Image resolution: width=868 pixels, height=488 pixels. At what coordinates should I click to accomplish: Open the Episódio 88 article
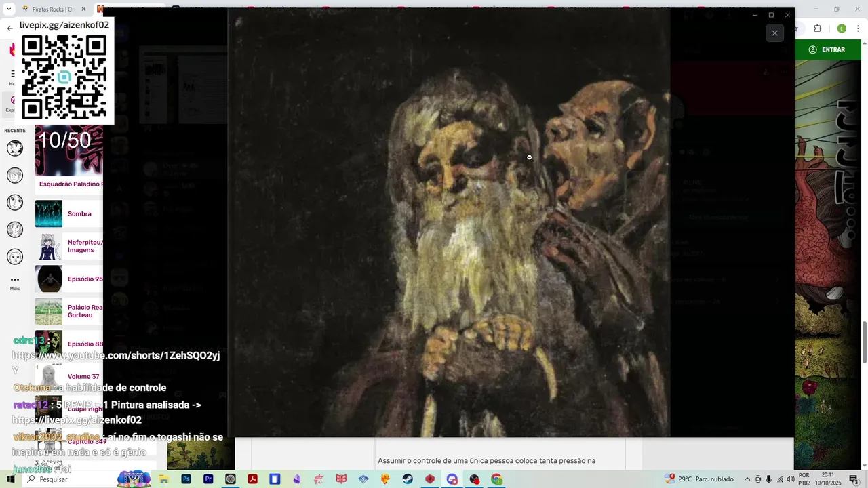[85, 344]
